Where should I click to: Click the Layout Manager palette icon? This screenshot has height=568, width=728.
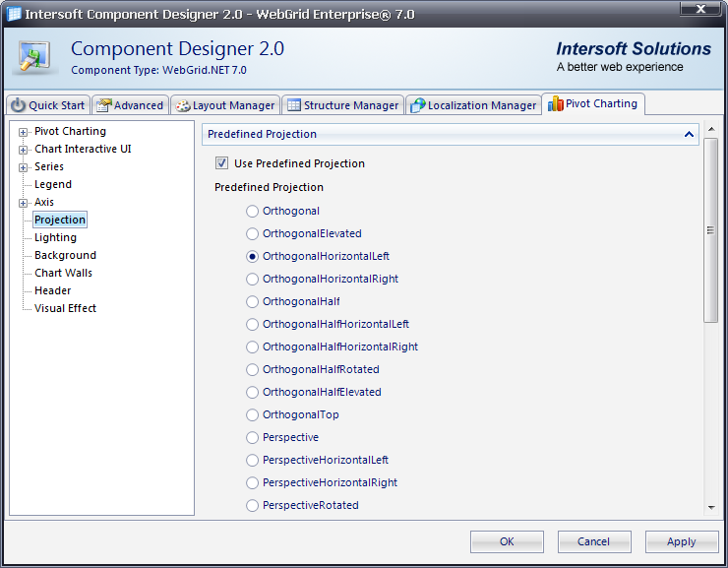pyautogui.click(x=182, y=105)
